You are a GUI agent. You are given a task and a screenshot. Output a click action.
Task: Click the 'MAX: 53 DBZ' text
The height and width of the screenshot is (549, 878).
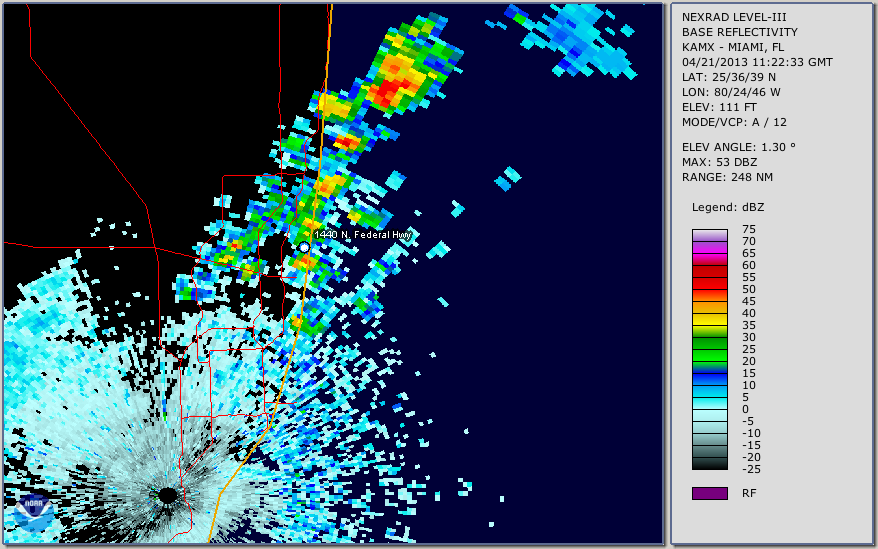point(720,162)
